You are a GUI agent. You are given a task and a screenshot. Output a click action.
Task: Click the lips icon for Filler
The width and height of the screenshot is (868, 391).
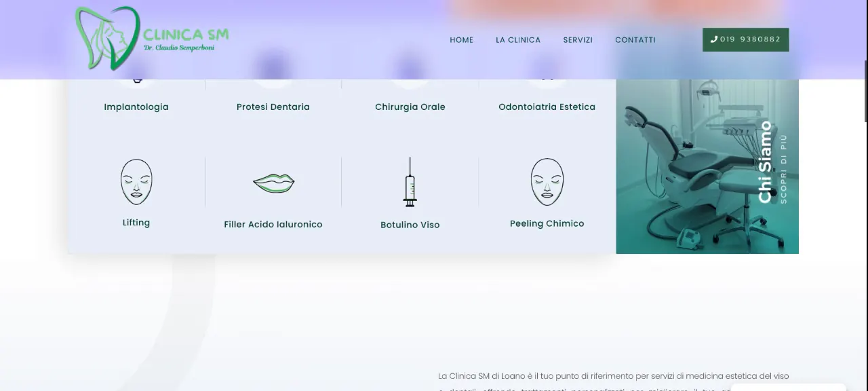273,183
